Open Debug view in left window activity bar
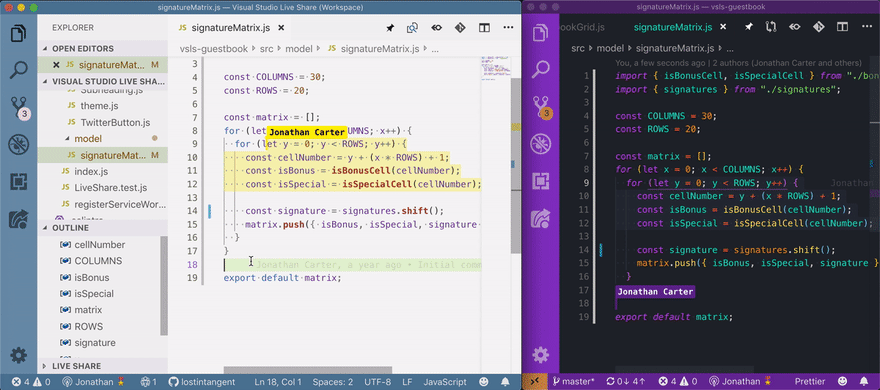 [x=19, y=145]
